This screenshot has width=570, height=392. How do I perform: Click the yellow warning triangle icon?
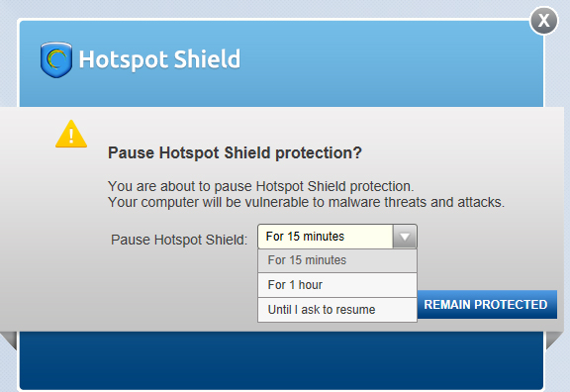[x=71, y=135]
